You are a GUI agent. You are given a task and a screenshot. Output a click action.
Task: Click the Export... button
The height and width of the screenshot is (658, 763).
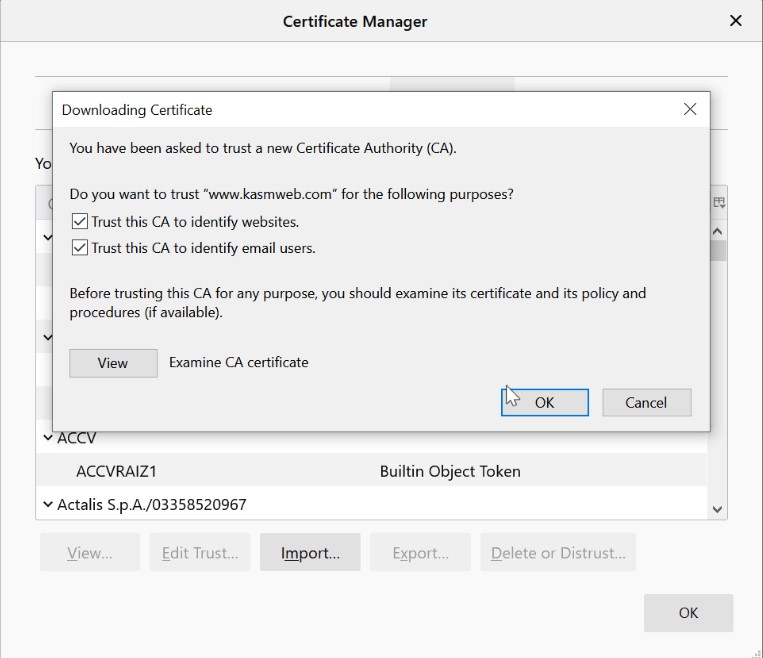tap(420, 553)
